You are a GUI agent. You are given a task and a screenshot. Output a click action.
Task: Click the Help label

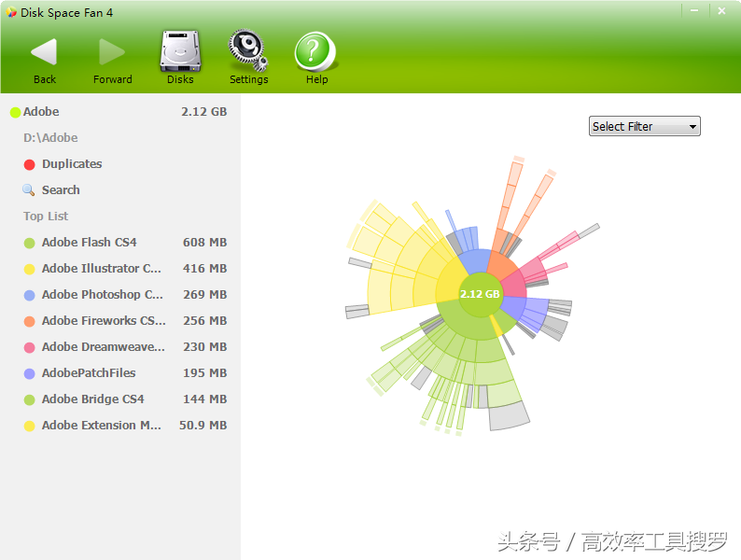click(316, 79)
